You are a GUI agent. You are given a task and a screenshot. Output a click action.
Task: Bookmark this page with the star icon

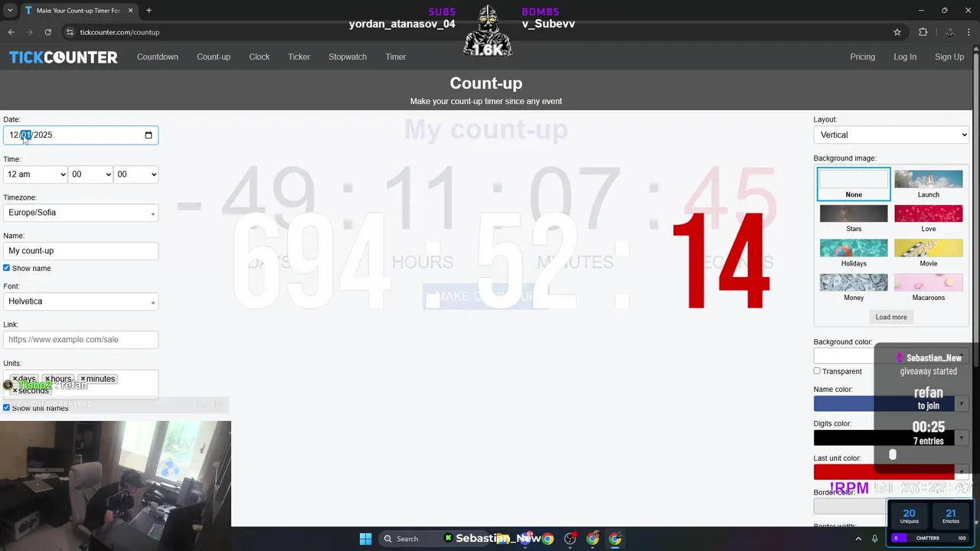click(x=897, y=32)
